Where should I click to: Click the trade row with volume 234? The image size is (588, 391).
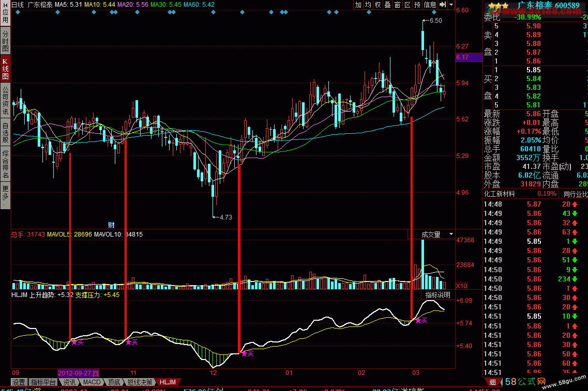click(x=535, y=279)
